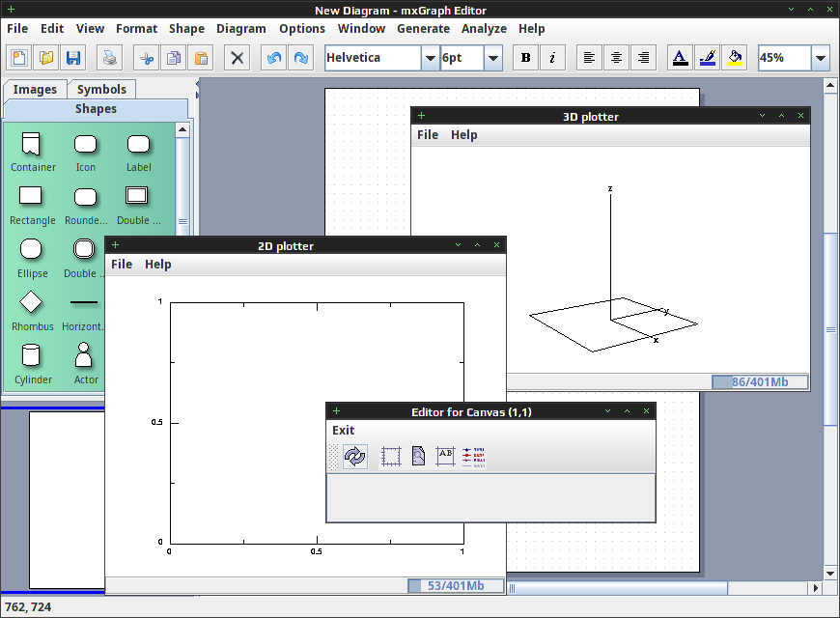Align text to the right

(643, 58)
